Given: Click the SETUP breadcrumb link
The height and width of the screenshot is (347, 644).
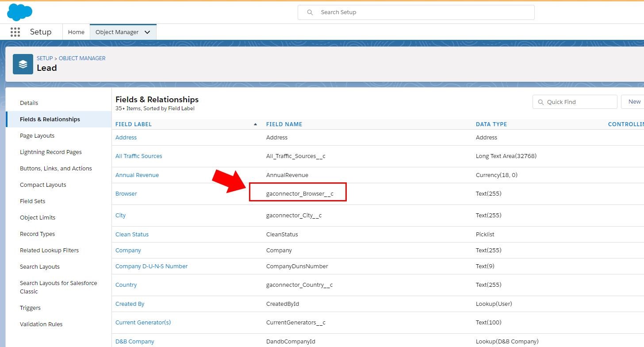Looking at the screenshot, I should 45,58.
